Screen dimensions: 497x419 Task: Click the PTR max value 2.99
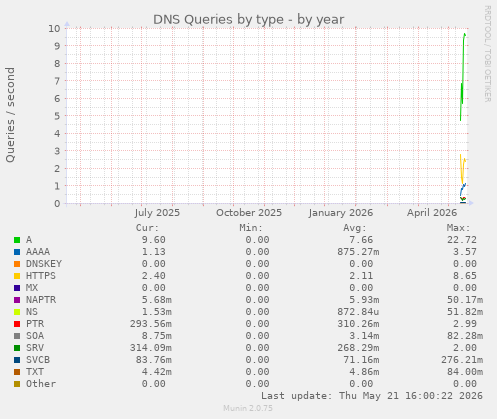click(465, 324)
